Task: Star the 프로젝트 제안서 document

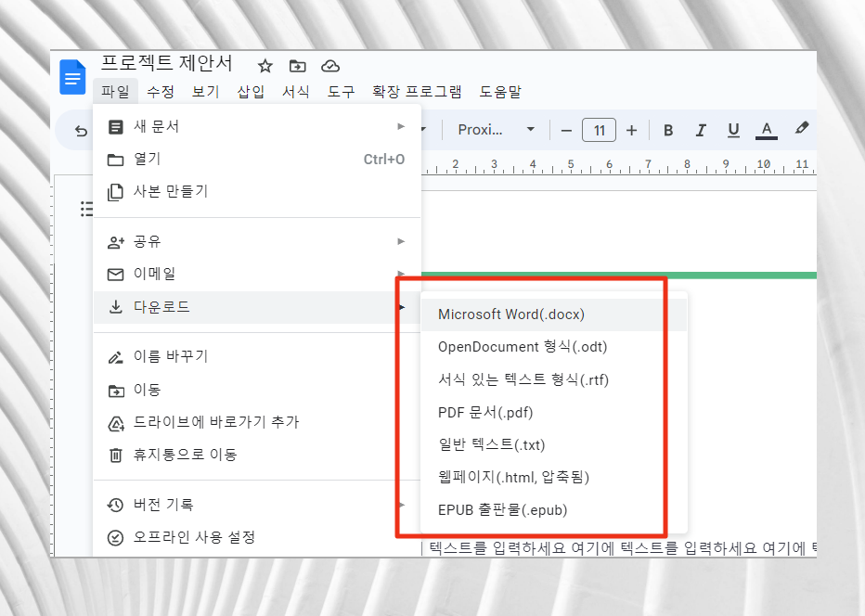Action: [265, 66]
